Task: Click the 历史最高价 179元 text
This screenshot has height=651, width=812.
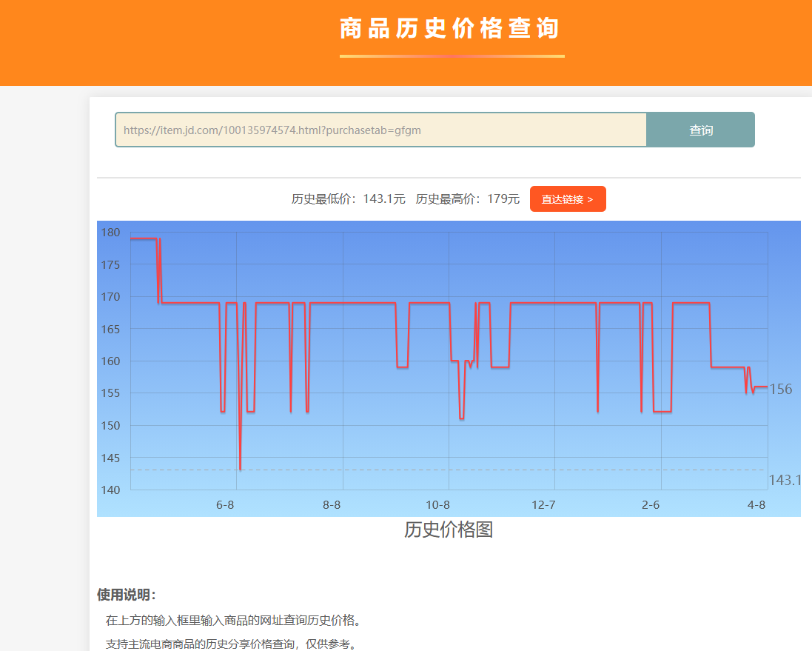Action: point(467,199)
